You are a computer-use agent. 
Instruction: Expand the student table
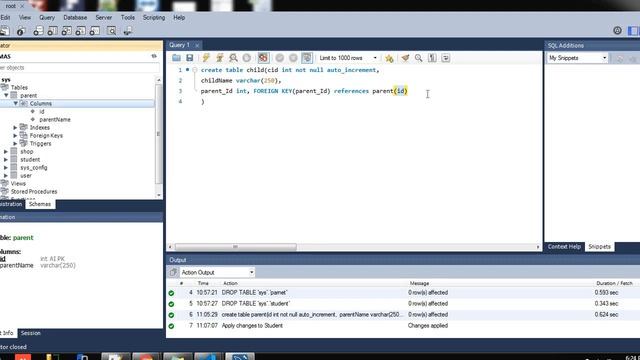[6, 160]
